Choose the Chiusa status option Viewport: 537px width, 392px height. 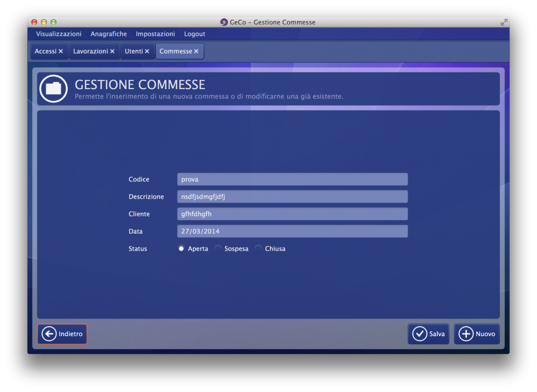[x=258, y=249]
